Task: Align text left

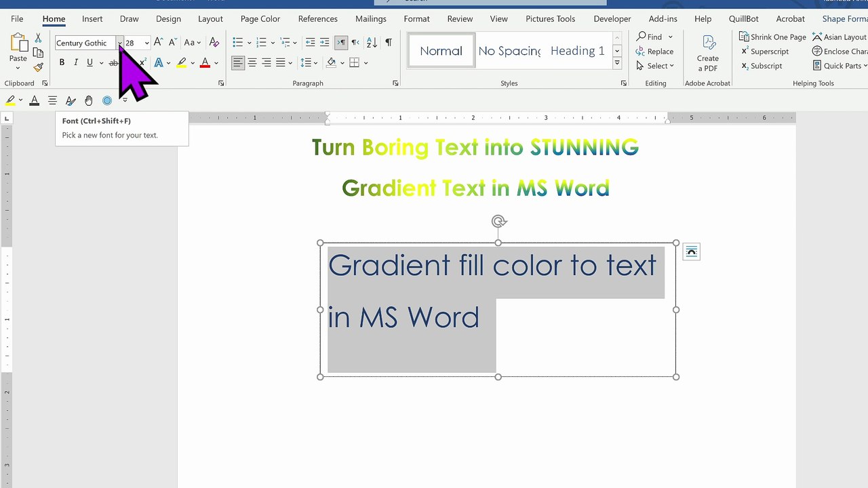Action: (x=237, y=63)
